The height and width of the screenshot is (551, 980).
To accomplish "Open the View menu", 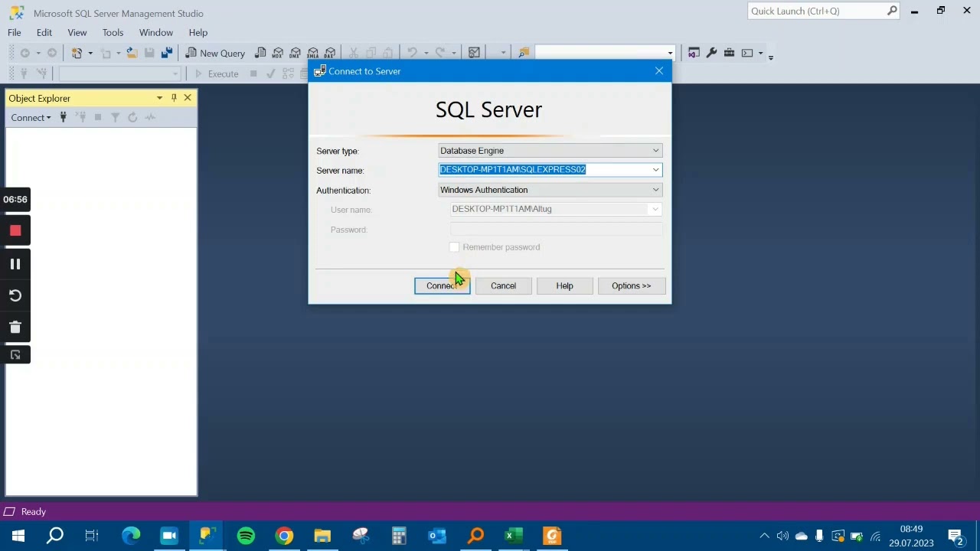I will tap(77, 32).
